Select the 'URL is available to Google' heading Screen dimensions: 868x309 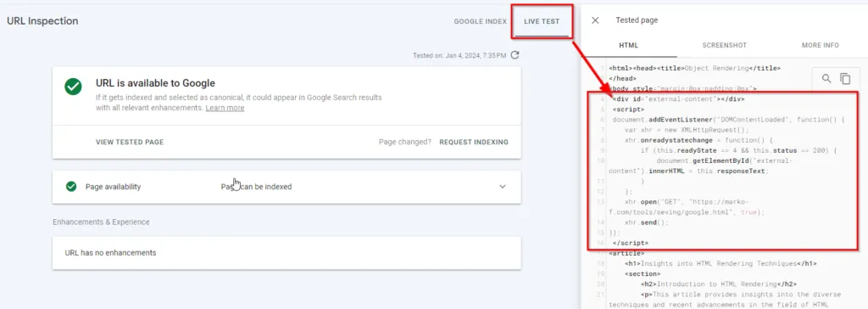(x=156, y=84)
